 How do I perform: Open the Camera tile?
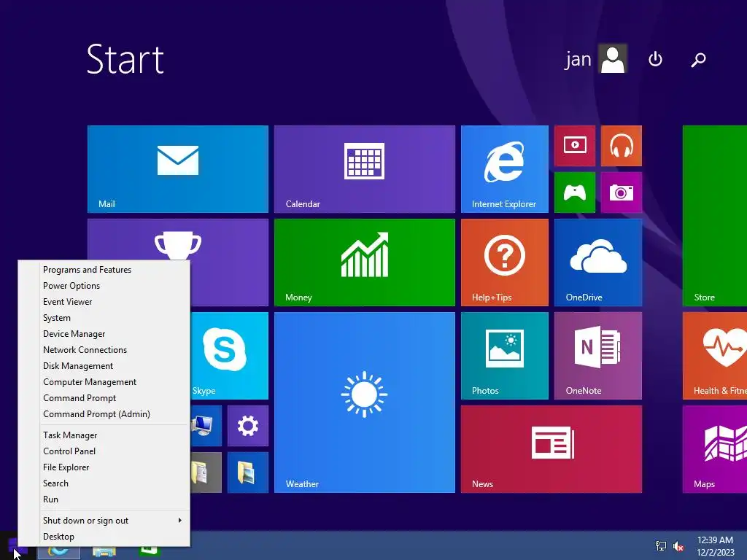point(622,192)
